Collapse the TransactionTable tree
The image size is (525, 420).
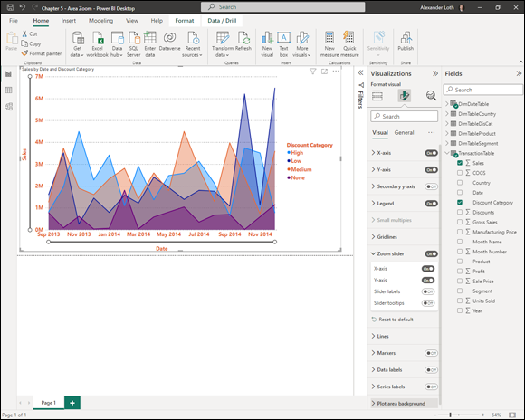[x=446, y=153]
